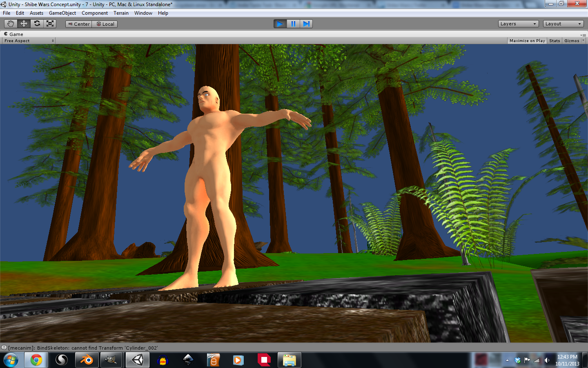The width and height of the screenshot is (588, 368).
Task: Select the Move transform tool
Action: pyautogui.click(x=24, y=24)
